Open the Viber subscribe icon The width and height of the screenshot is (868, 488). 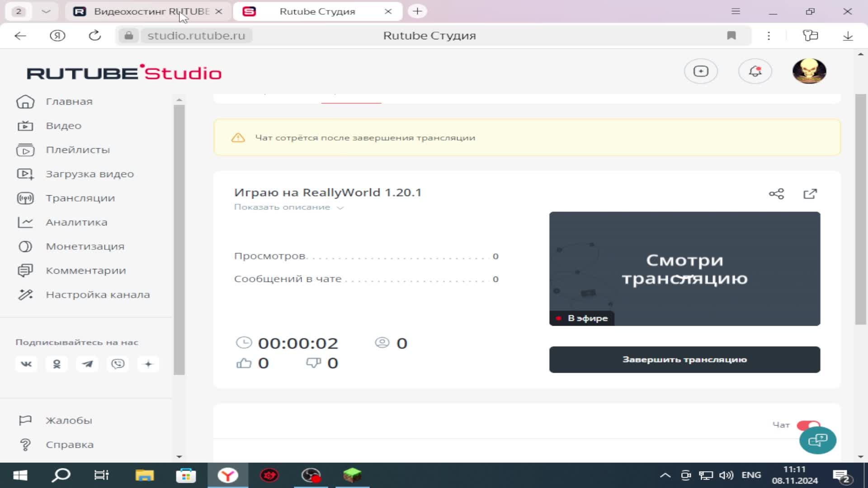(118, 364)
